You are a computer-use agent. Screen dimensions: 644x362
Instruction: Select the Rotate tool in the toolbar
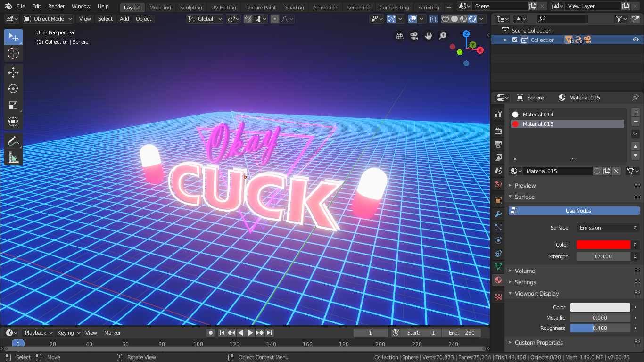[13, 89]
